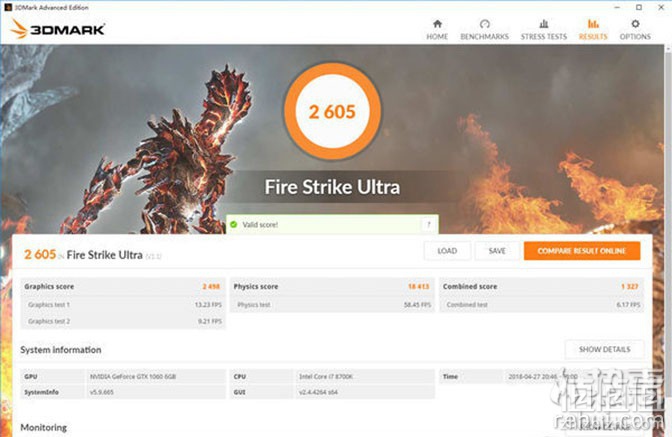Click the Physics score label
This screenshot has height=437, width=672.
[256, 286]
